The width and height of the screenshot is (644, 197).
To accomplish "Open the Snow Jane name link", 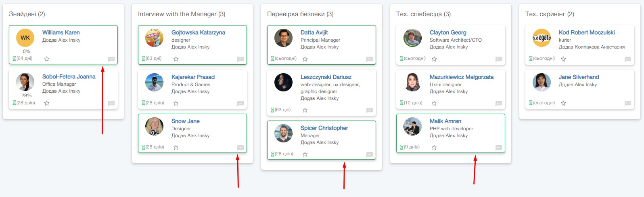I will tap(185, 121).
